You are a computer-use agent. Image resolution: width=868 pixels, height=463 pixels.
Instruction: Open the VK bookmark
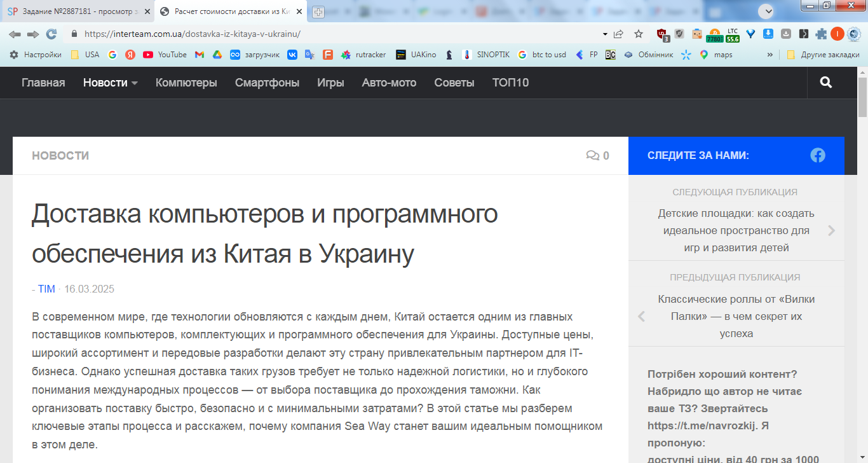pyautogui.click(x=292, y=55)
